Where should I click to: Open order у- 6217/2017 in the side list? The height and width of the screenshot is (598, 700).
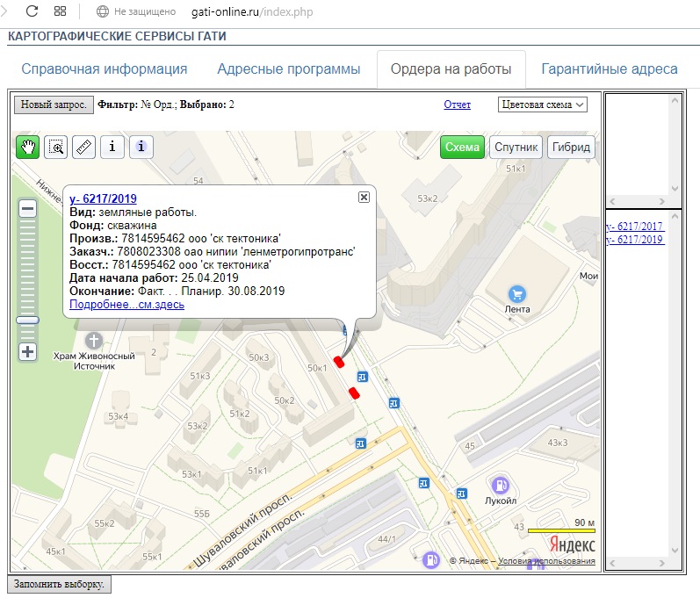tap(634, 227)
